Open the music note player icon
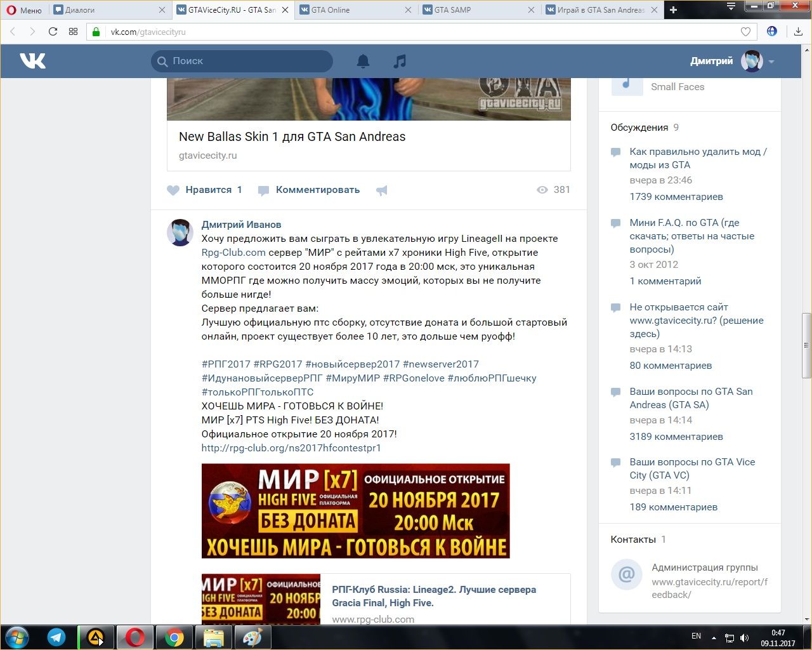Screen dimensions: 812x650 400,61
